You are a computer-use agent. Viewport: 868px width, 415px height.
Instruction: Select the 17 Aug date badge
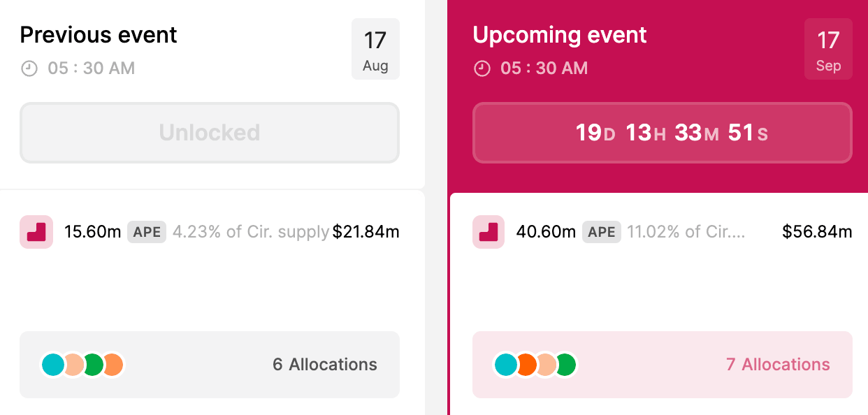[376, 49]
